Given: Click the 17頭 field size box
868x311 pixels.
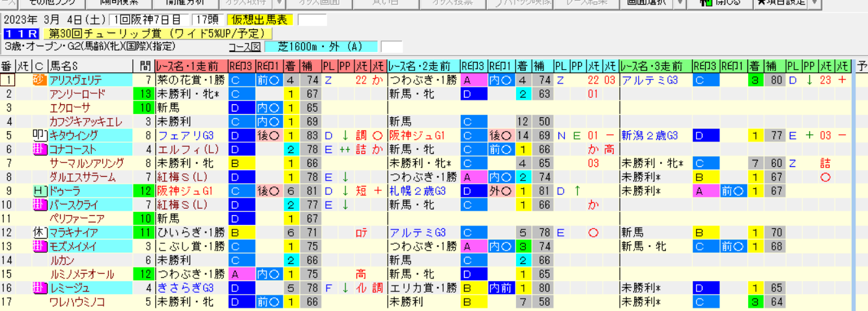Looking at the screenshot, I should [x=209, y=20].
